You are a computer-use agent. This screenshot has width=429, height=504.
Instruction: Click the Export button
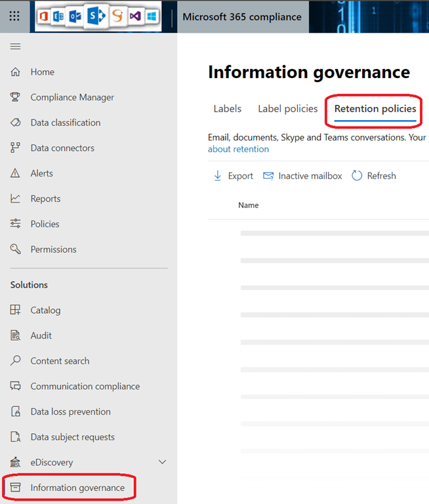(x=234, y=176)
